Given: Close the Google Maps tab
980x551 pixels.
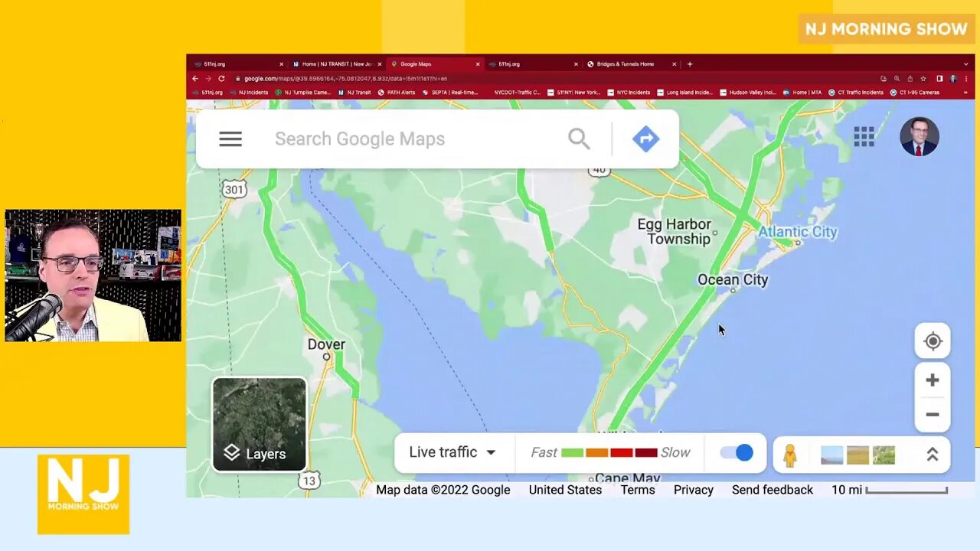Looking at the screenshot, I should click(478, 64).
